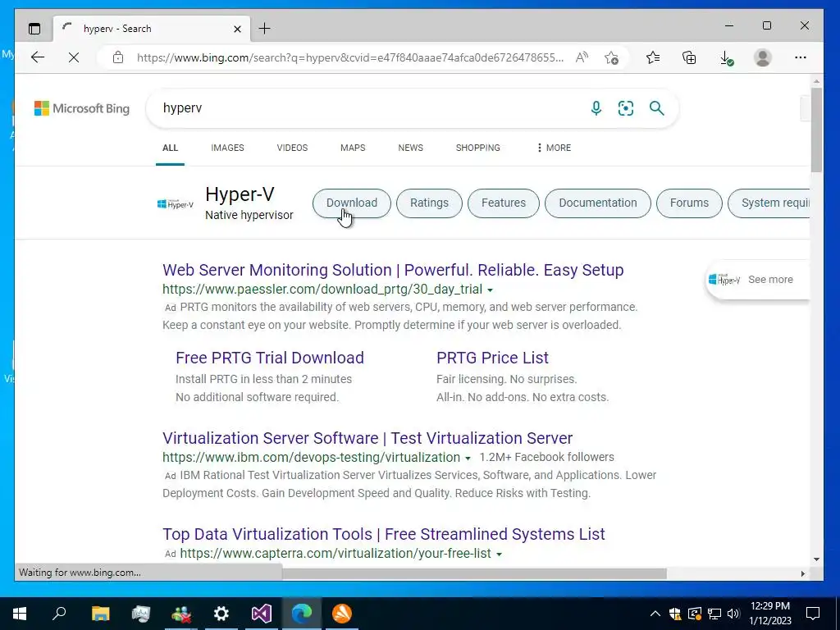Open Settings gear in the taskbar

(221, 614)
